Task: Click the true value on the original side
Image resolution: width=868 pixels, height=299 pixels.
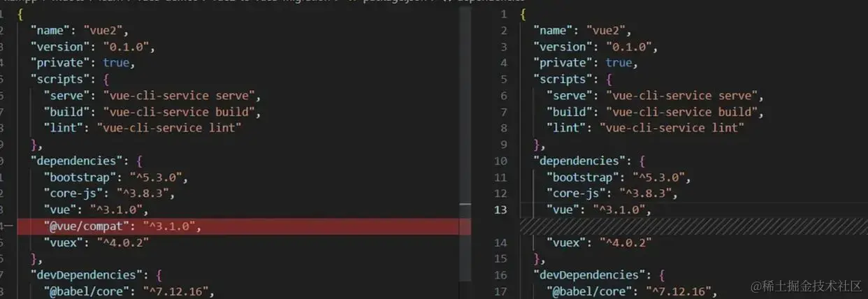Action: 116,62
